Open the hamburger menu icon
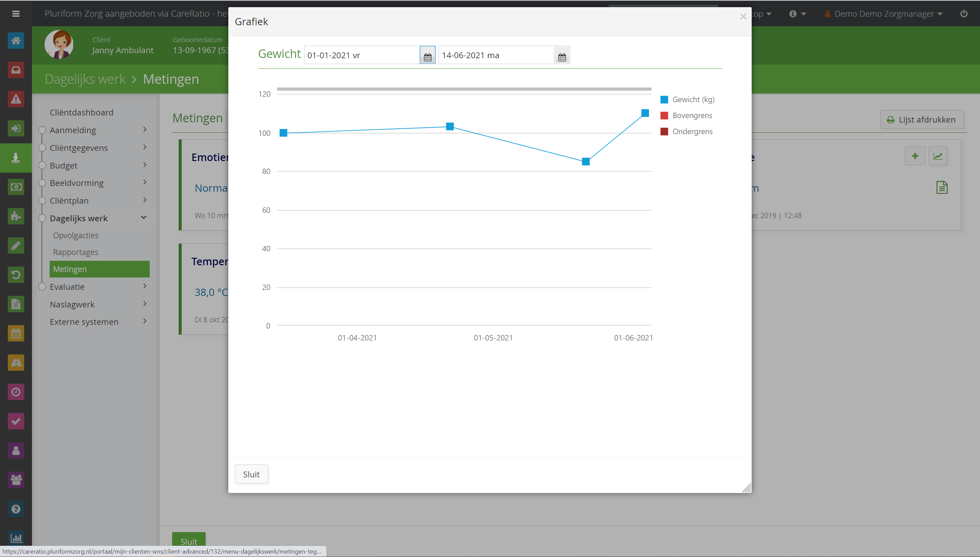The width and height of the screenshot is (980, 557). coord(16,14)
